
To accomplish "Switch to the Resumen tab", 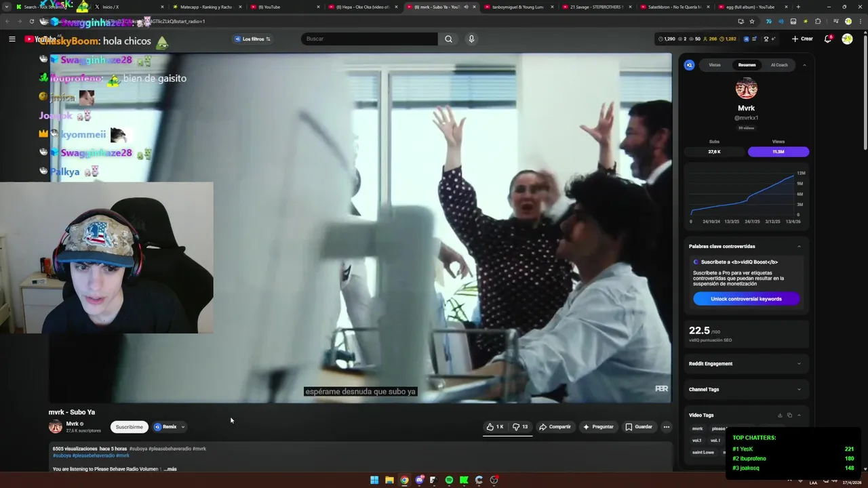I will pyautogui.click(x=747, y=65).
